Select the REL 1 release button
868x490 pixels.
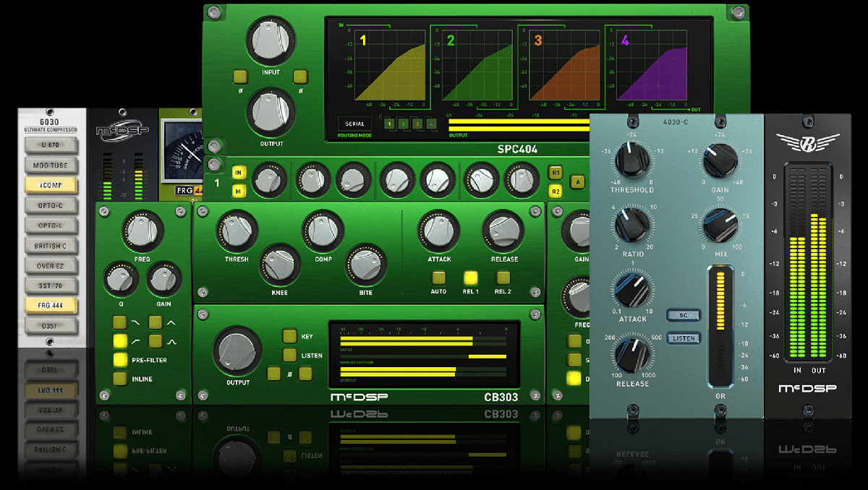click(x=471, y=278)
